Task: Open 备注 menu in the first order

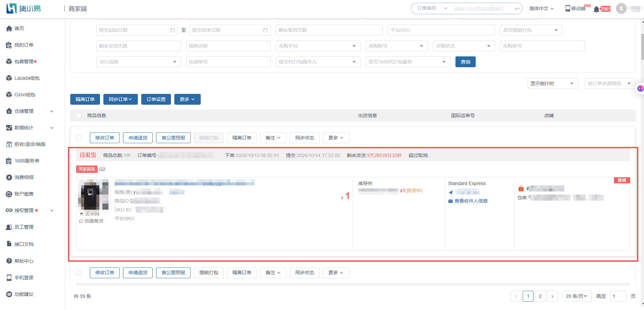Action: (273, 138)
